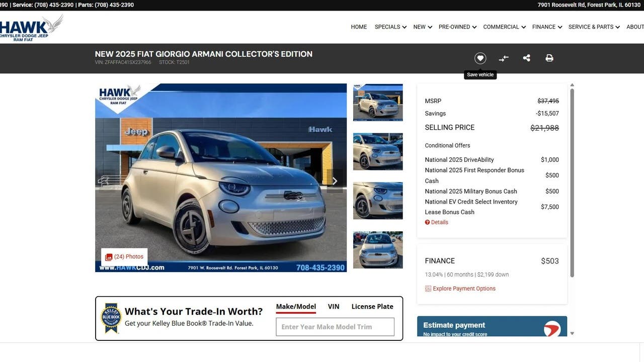Click the heart Save vehicle icon

480,58
